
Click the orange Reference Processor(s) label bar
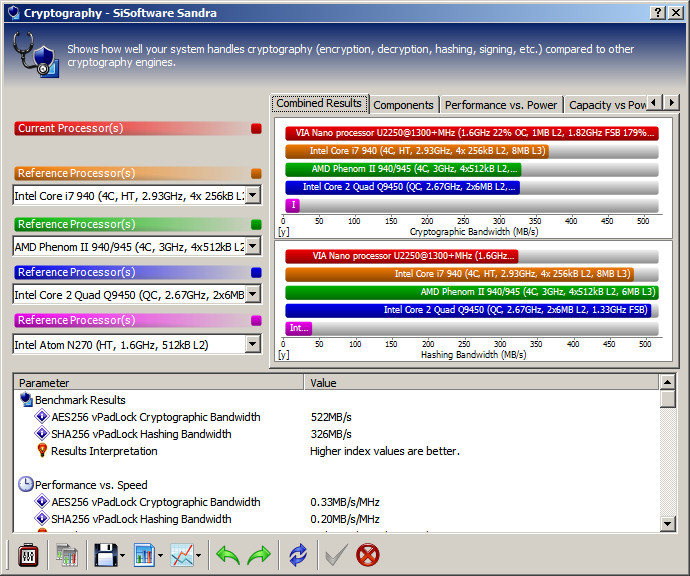(132, 173)
